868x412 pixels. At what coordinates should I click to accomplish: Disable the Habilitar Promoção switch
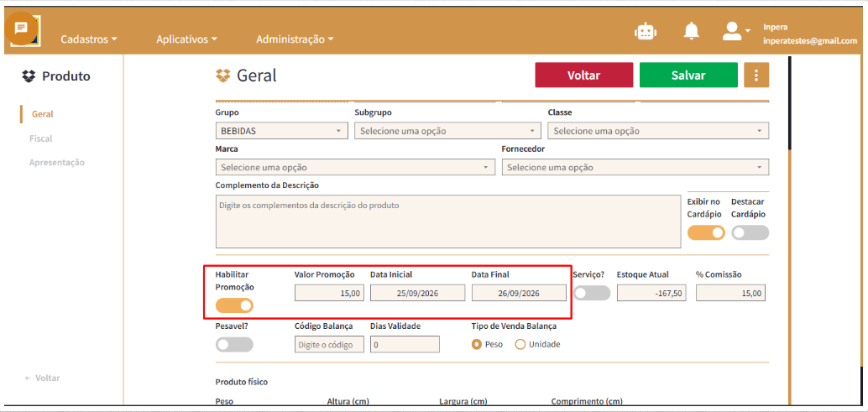234,305
